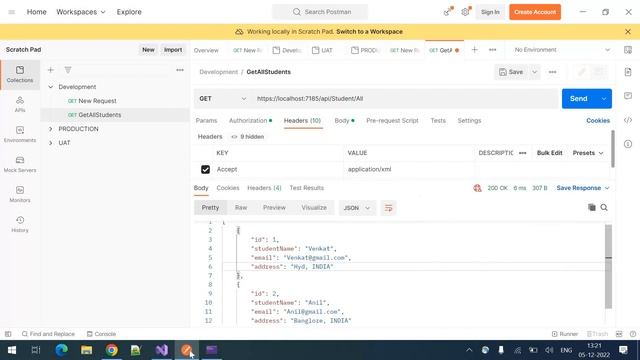Open the code snippet icon on right sidebar
Viewport: 640px width, 360px height.
[x=628, y=120]
